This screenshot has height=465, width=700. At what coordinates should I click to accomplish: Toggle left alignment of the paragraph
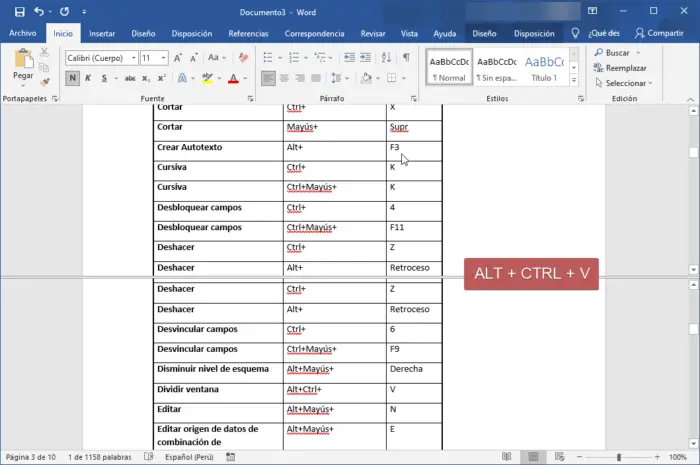(x=268, y=79)
